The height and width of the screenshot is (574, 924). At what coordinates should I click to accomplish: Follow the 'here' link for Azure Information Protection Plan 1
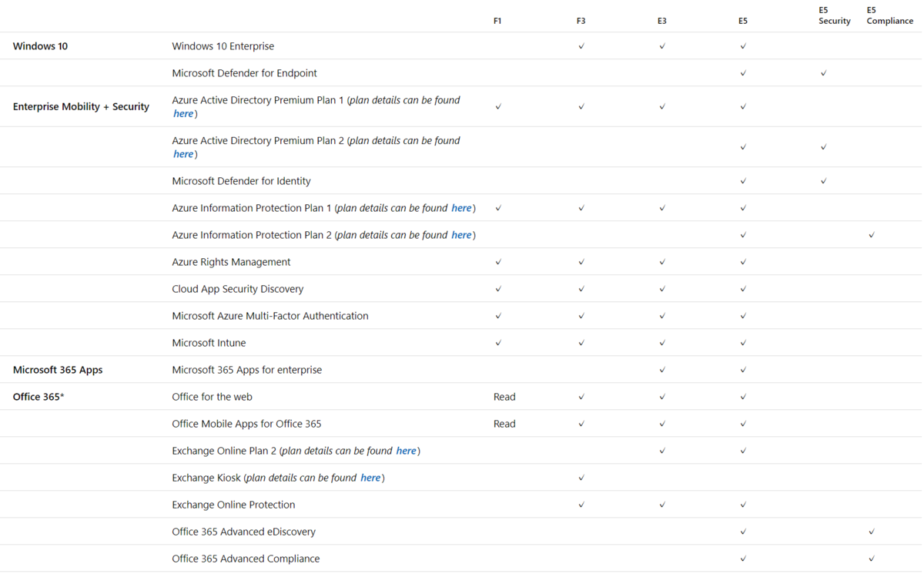pyautogui.click(x=461, y=208)
